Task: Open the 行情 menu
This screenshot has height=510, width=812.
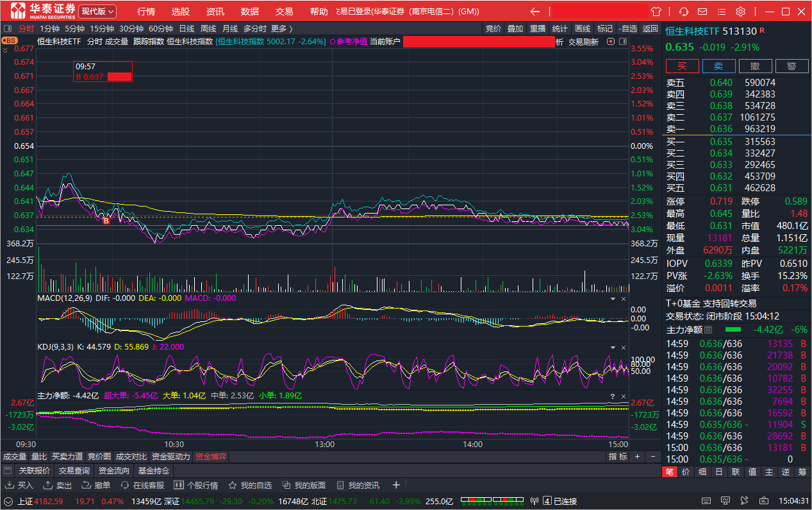Action: tap(146, 12)
